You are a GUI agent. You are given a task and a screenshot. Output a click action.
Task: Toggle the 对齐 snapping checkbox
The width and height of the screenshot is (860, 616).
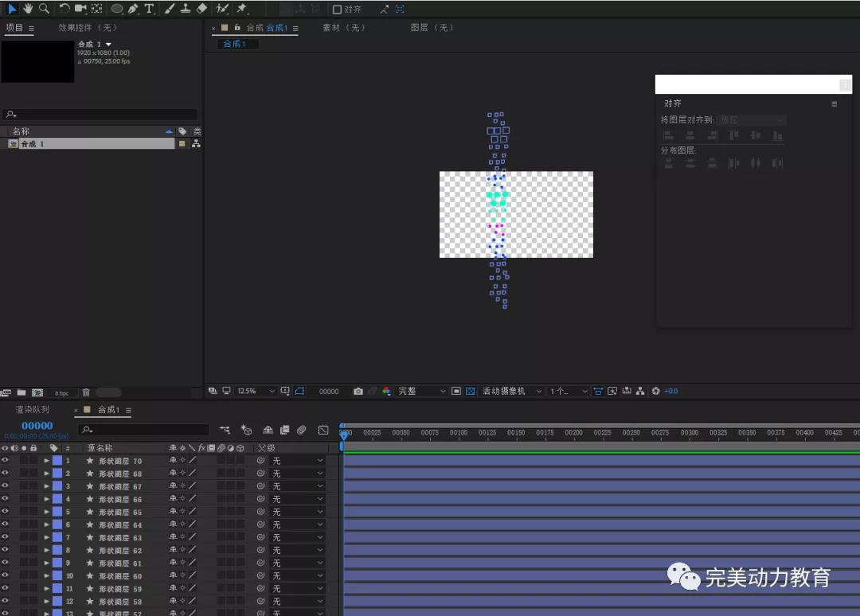(x=337, y=10)
